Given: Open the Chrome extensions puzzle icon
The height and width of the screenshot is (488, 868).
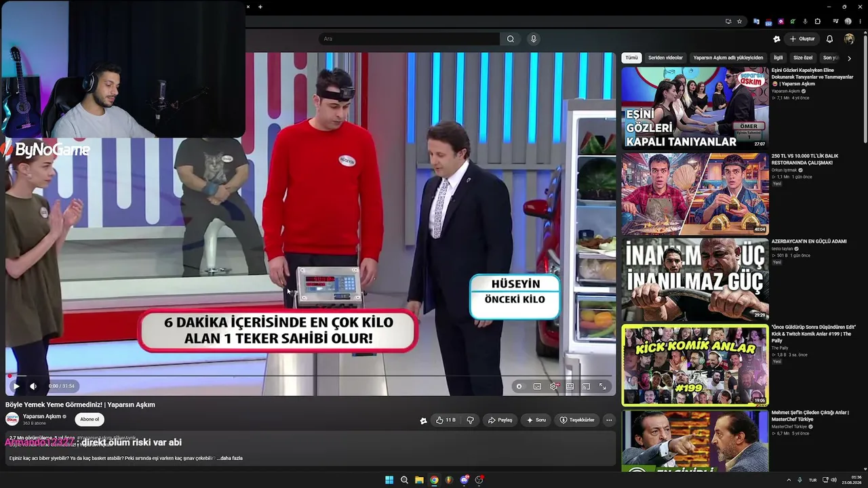Looking at the screenshot, I should [818, 21].
